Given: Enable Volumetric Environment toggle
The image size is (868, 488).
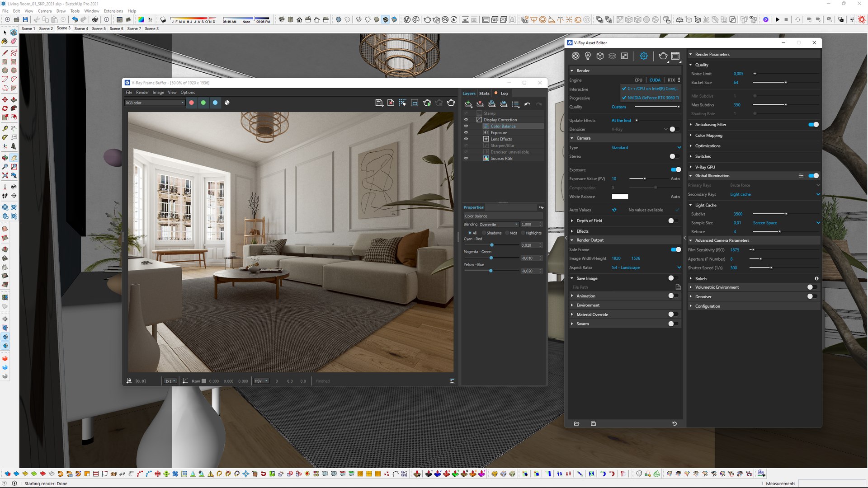Looking at the screenshot, I should click(812, 287).
